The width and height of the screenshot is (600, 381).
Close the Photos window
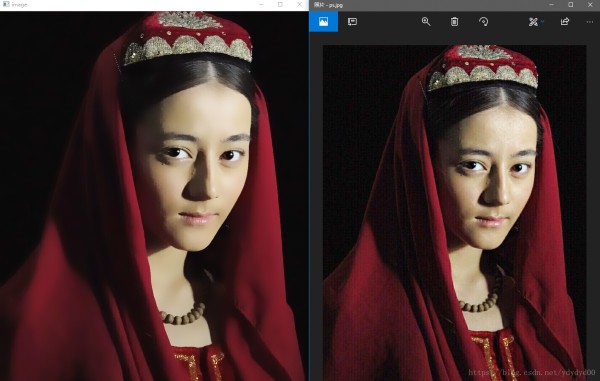pos(590,5)
